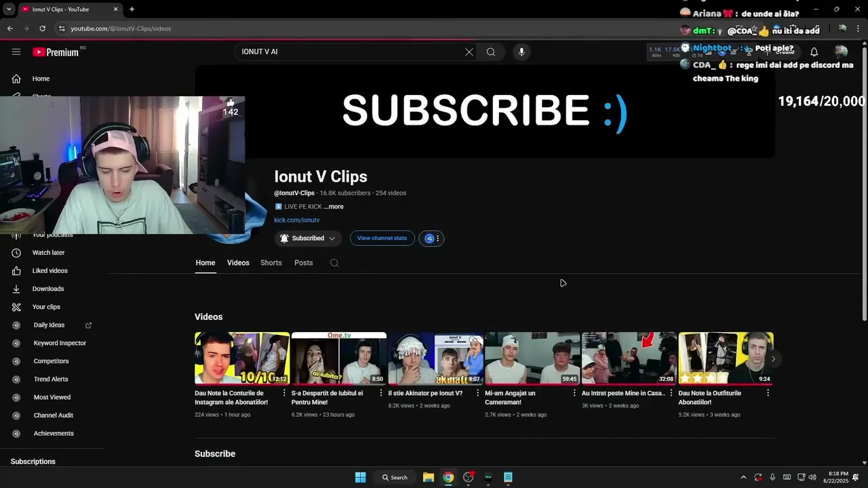Open vidIQ Most Viewed

(54, 398)
